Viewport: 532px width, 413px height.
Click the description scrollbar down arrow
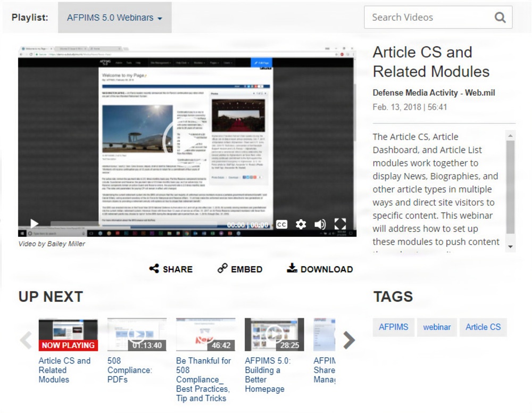[510, 247]
